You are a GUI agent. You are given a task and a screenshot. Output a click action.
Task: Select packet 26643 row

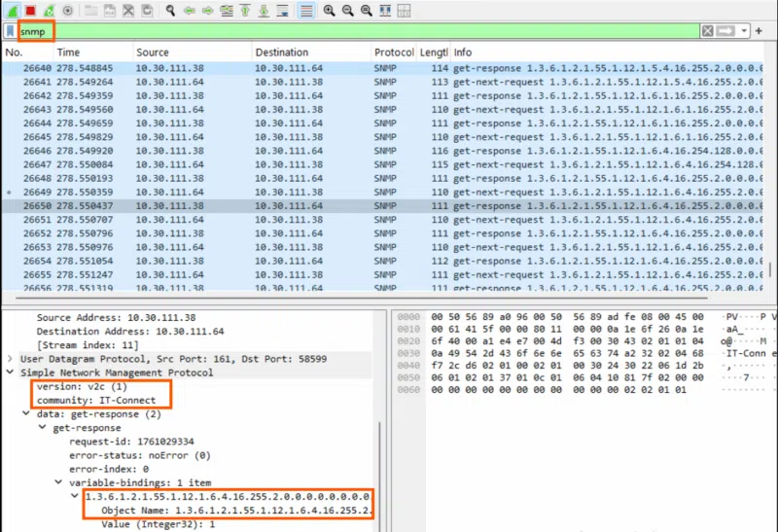(x=382, y=109)
